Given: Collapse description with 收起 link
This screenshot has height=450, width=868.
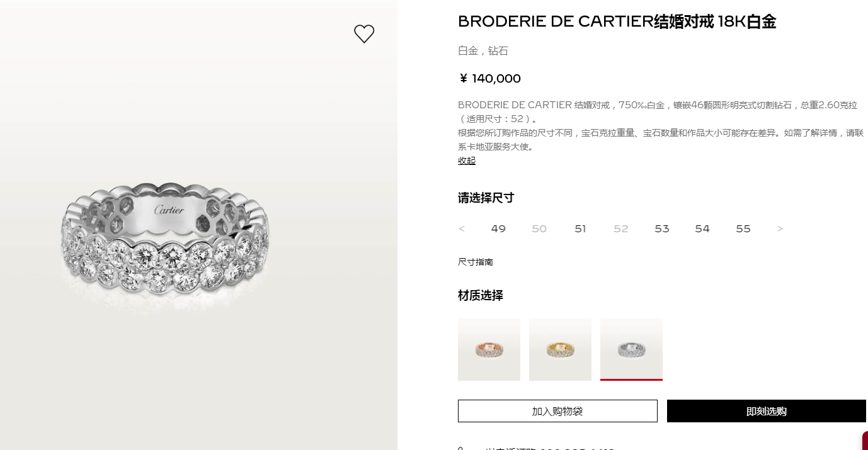Looking at the screenshot, I should point(467,160).
